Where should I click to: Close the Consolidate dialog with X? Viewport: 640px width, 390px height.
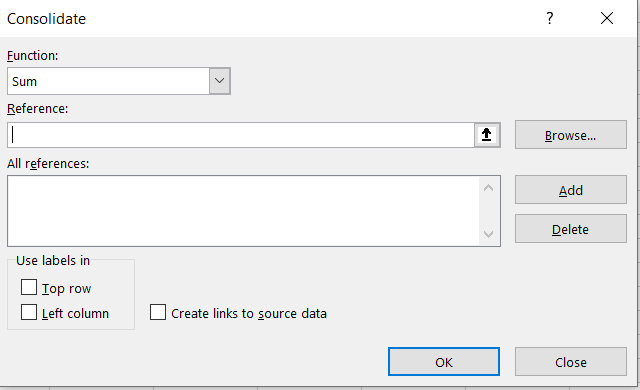tap(607, 18)
